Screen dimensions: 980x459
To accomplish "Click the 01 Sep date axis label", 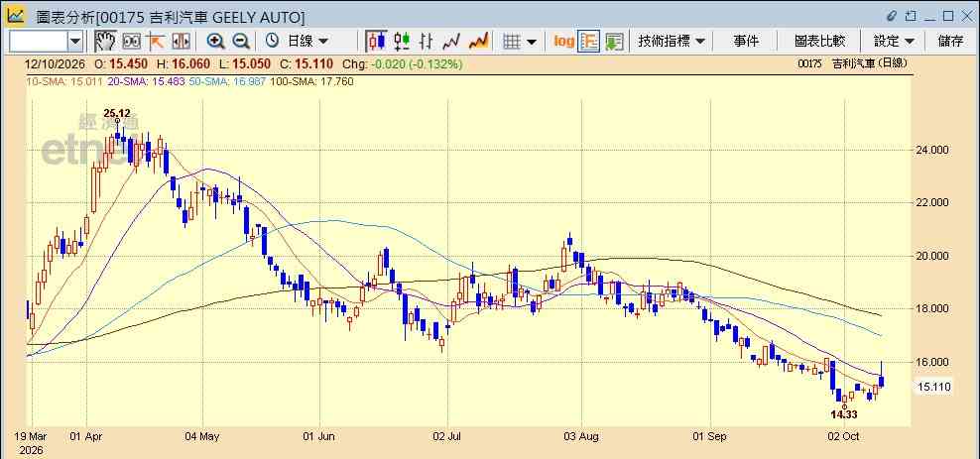I will (x=710, y=436).
